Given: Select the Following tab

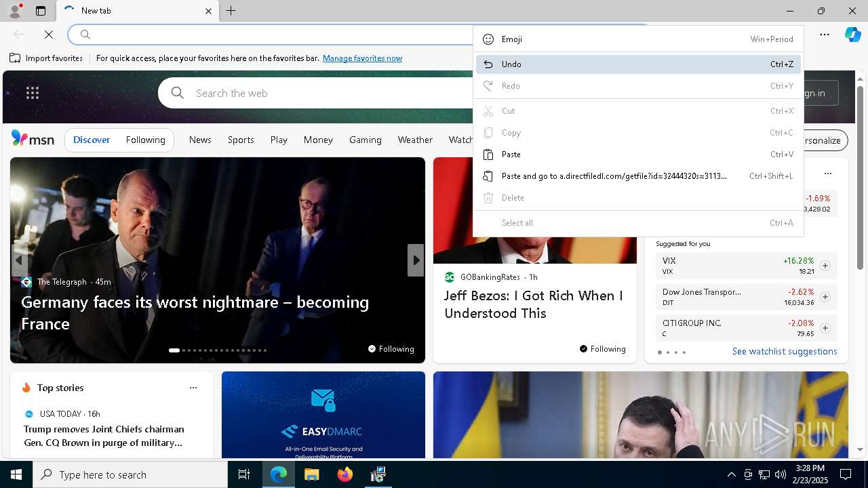Looking at the screenshot, I should [145, 140].
